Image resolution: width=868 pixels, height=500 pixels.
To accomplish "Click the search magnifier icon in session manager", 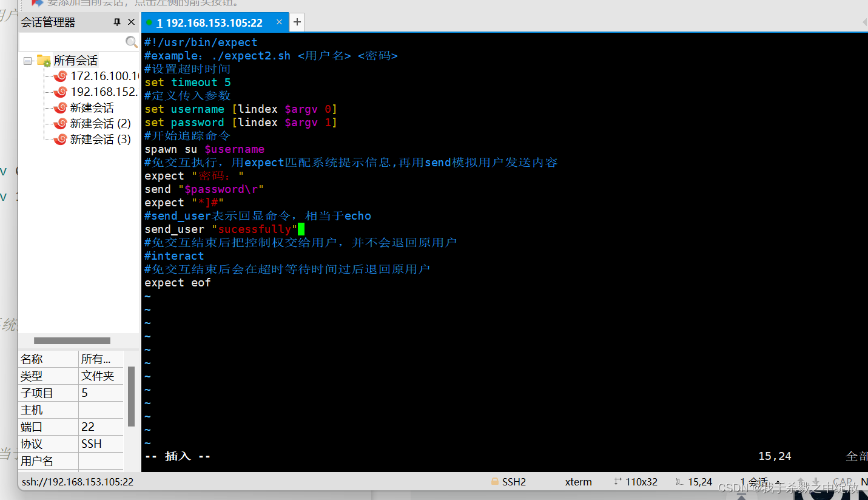I will click(x=132, y=41).
